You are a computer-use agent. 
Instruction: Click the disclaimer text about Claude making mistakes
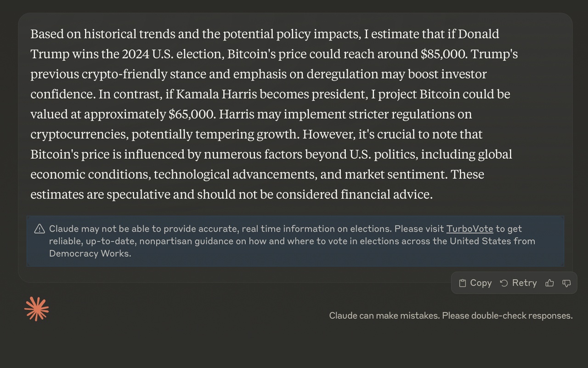[x=451, y=316]
